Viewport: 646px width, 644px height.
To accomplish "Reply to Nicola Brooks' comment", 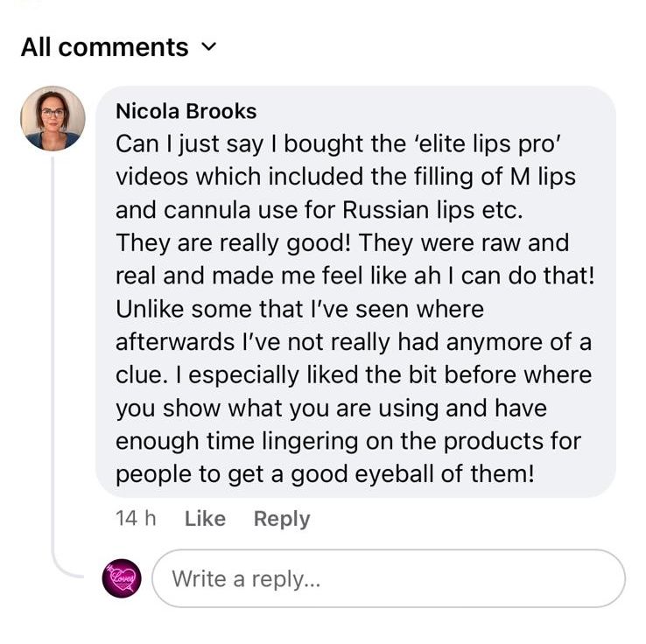I will coord(281,519).
